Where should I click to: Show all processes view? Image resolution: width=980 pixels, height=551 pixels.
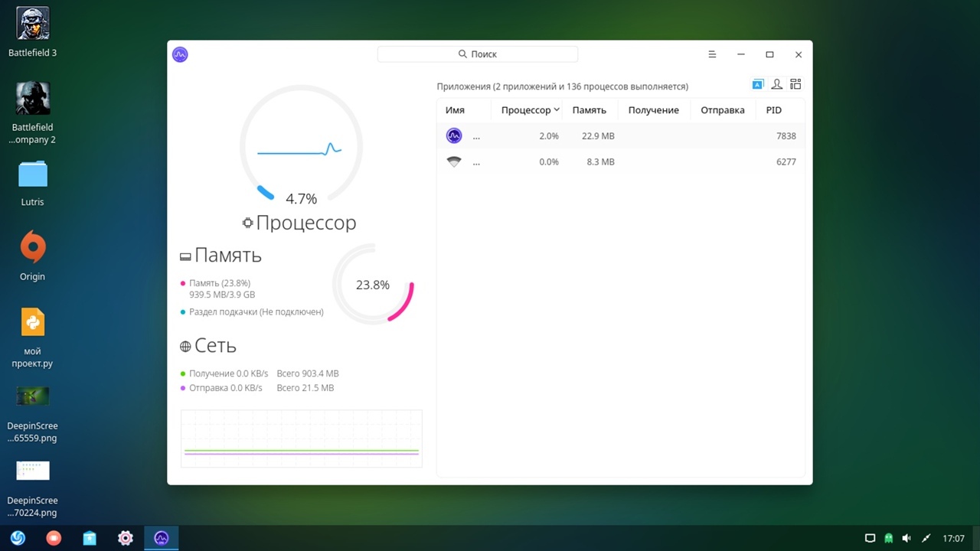[795, 84]
